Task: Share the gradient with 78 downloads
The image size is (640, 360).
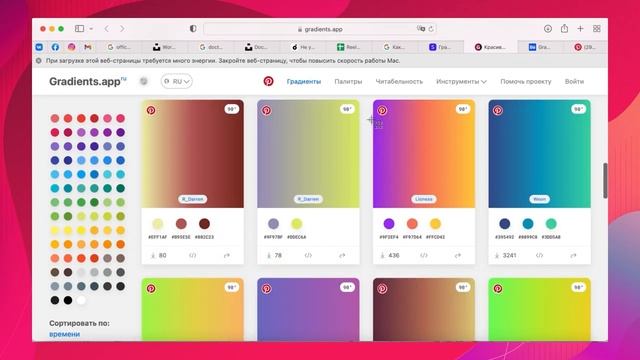Action: coord(342,256)
